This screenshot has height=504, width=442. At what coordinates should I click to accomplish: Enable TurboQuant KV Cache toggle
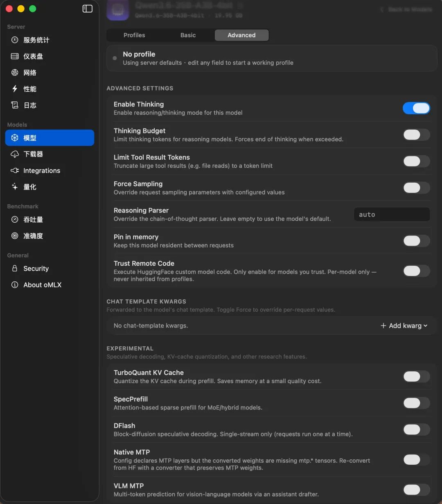pyautogui.click(x=416, y=377)
